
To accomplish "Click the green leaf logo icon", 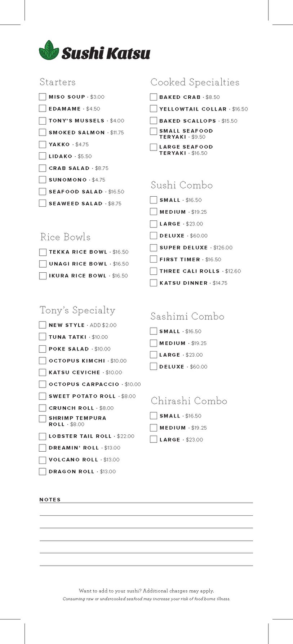I will (x=49, y=50).
